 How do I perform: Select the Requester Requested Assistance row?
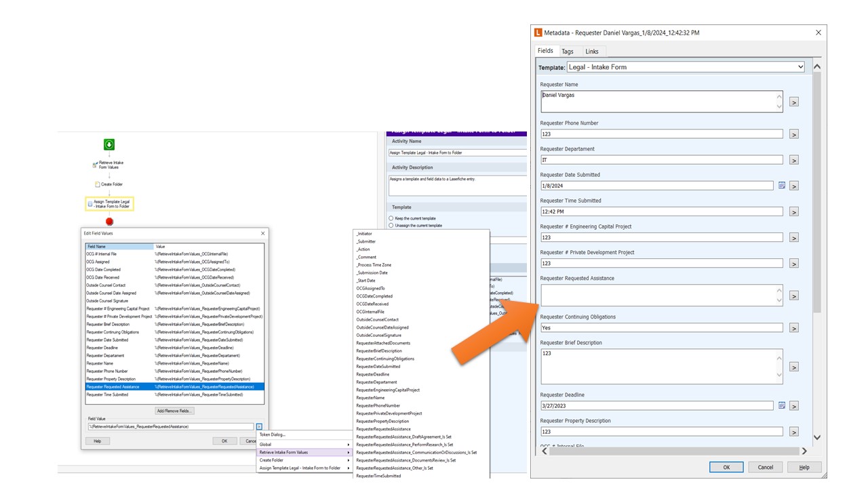tap(174, 387)
